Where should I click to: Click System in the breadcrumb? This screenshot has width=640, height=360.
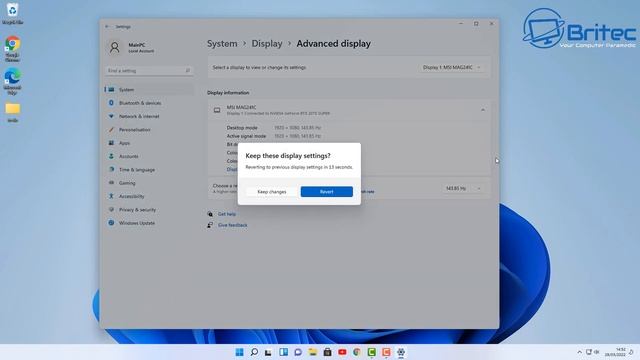click(x=222, y=44)
